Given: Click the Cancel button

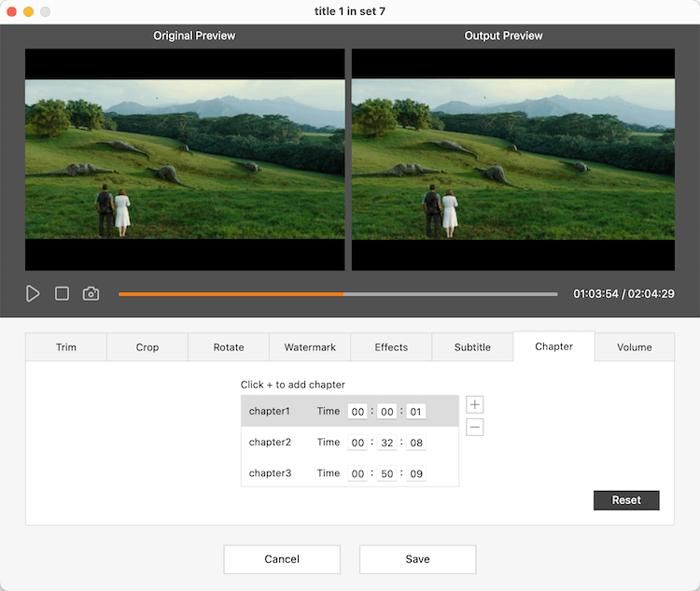Looking at the screenshot, I should (x=282, y=559).
